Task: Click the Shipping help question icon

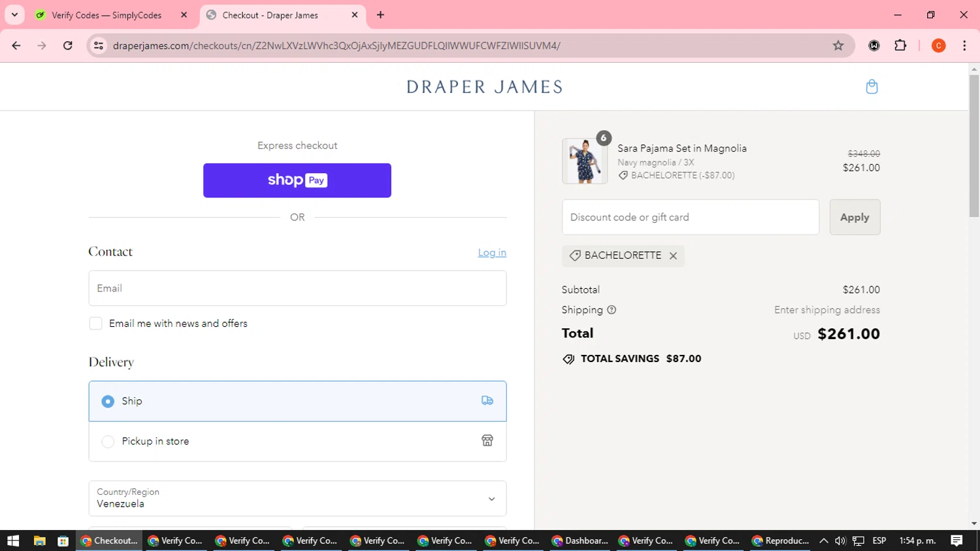Action: click(x=612, y=310)
